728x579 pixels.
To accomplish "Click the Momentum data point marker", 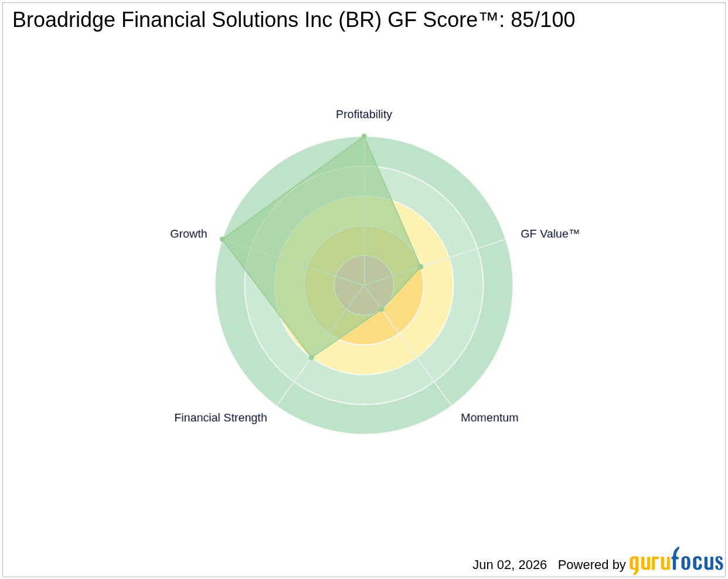I will click(x=382, y=309).
